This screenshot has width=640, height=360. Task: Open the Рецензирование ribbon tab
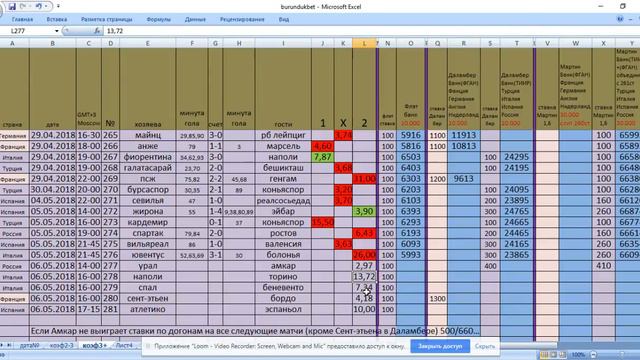(x=242, y=19)
